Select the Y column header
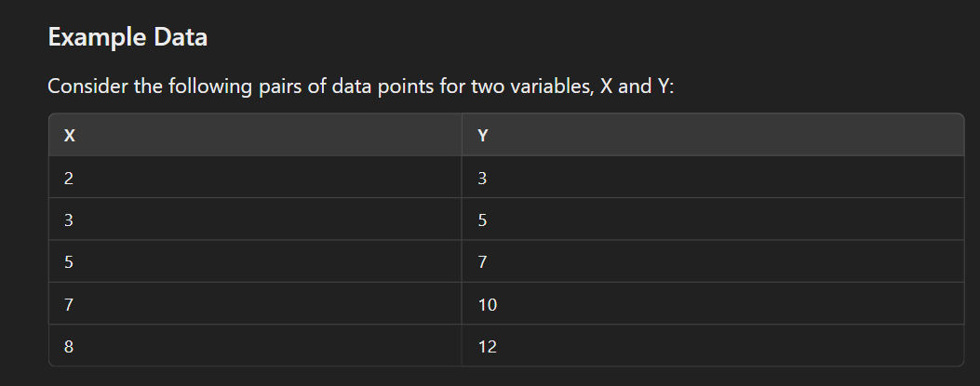This screenshot has height=386, width=980. tap(713, 135)
